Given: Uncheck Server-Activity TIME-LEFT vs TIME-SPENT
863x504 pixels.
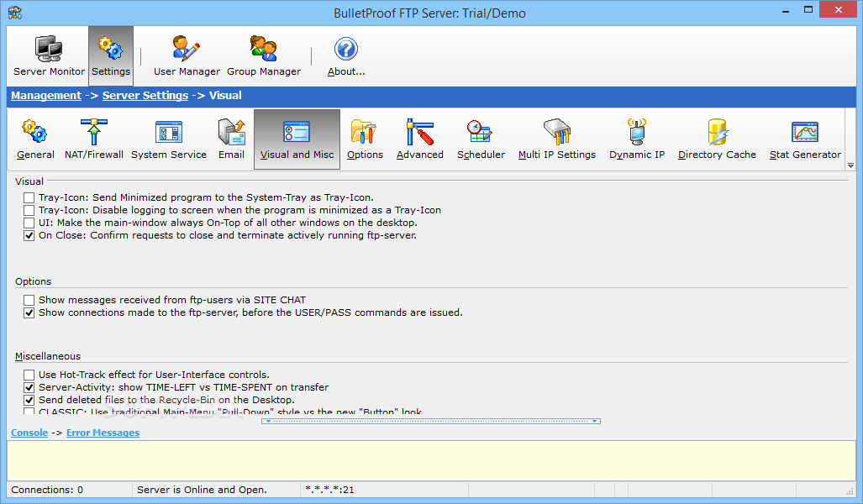Looking at the screenshot, I should pyautogui.click(x=29, y=387).
